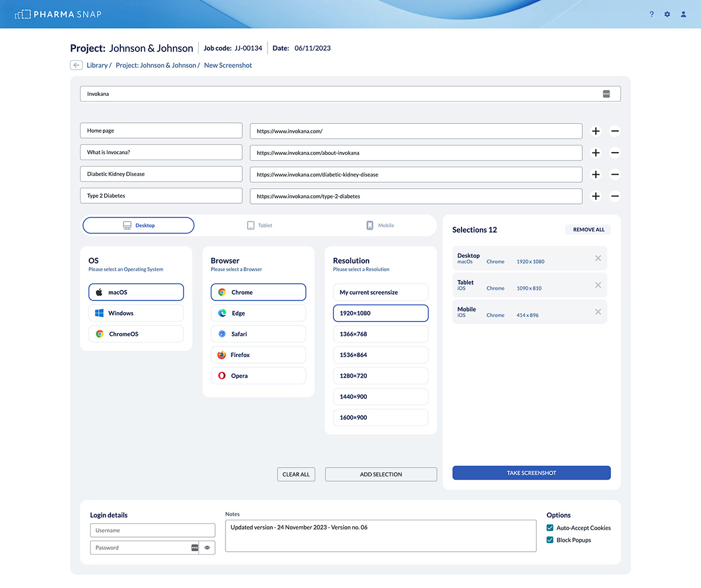Focus the Invokana name field
Screen dimensions: 701x588
350,94
